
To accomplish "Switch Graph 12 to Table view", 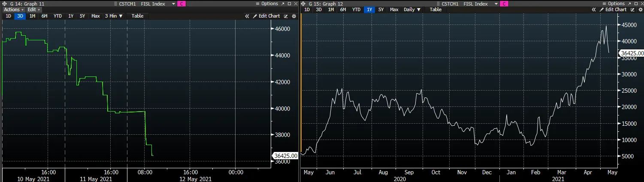I will (435, 9).
